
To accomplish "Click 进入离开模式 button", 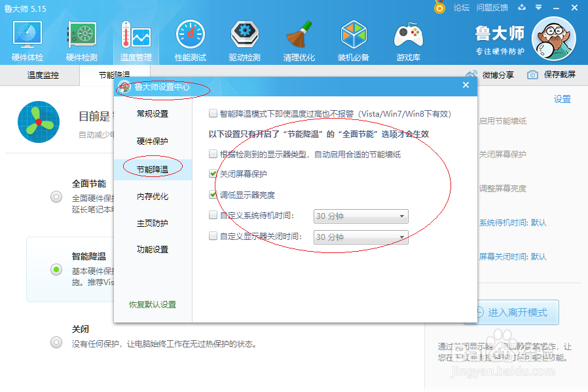I will click(511, 312).
